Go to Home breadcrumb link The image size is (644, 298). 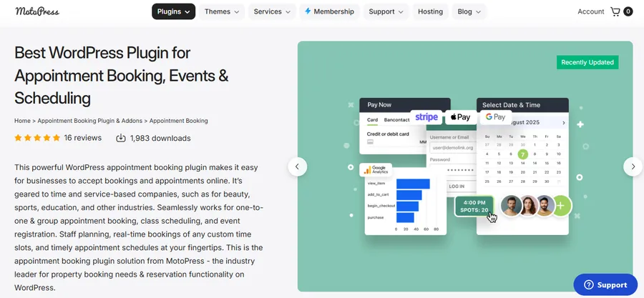pyautogui.click(x=22, y=121)
